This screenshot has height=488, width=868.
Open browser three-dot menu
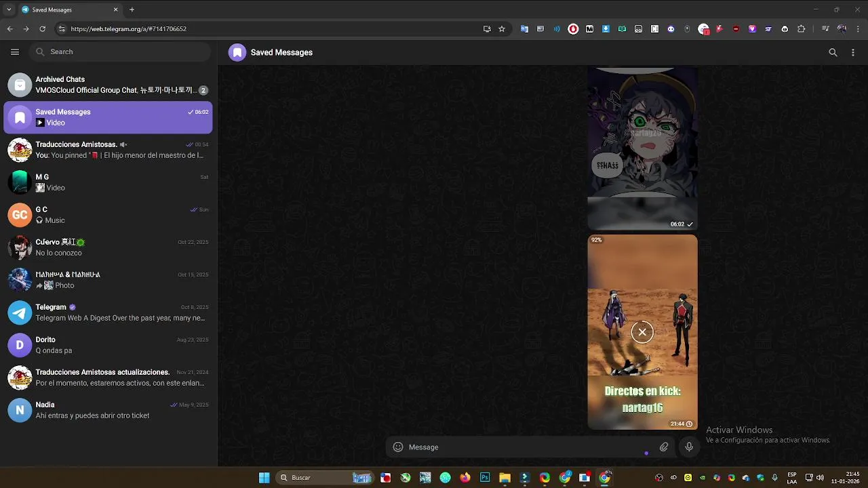pos(859,29)
